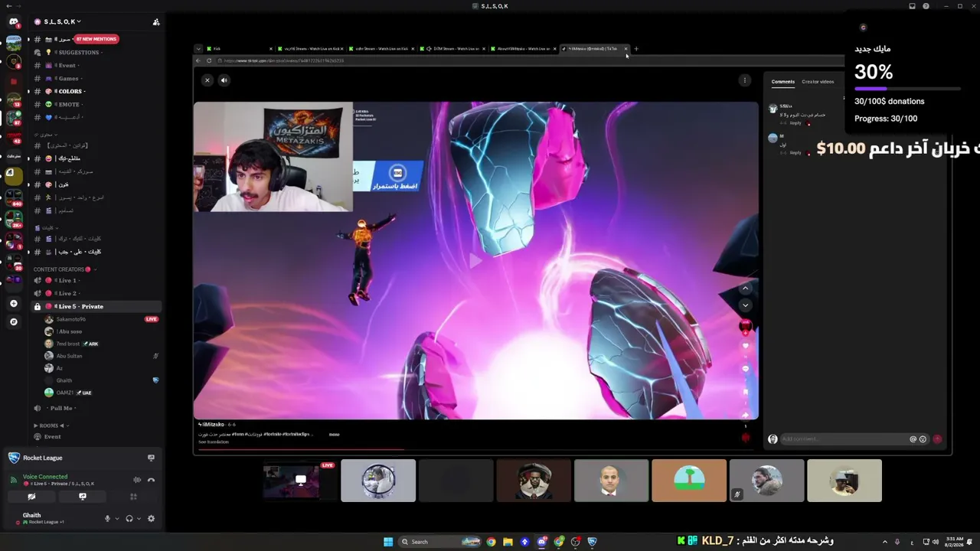Join the Live 2 voice channel
This screenshot has height=551, width=980.
[x=96, y=293]
